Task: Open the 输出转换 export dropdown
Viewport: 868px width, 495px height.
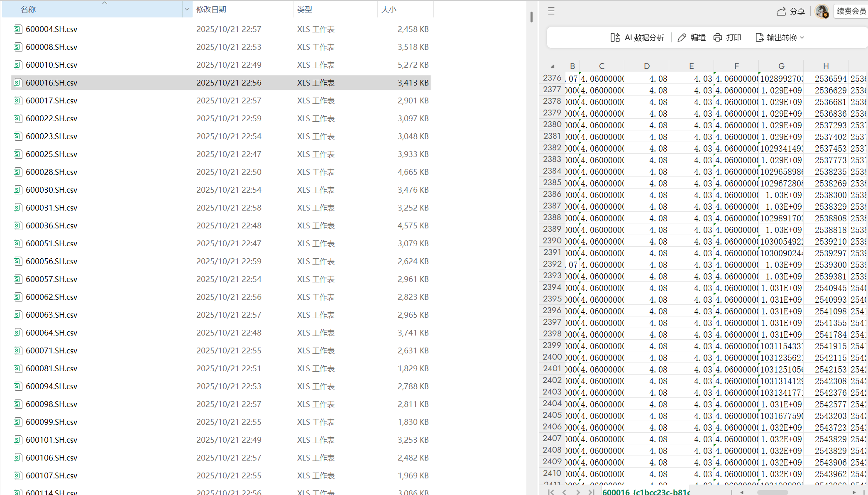Action: [780, 38]
